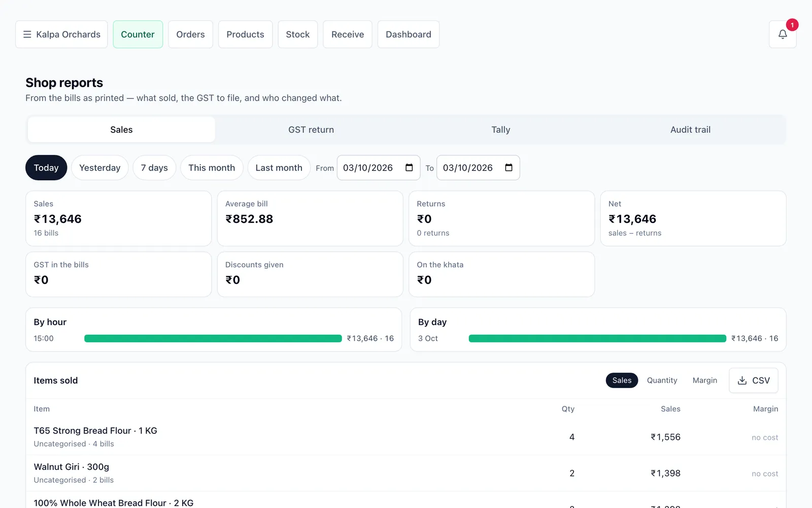812x508 pixels.
Task: Open the From date calendar picker icon
Action: click(x=409, y=168)
